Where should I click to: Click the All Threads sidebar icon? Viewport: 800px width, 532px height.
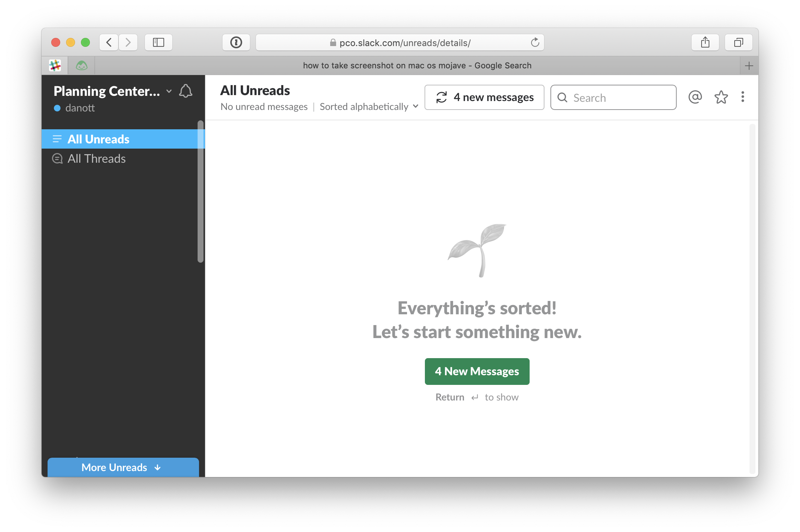pyautogui.click(x=58, y=158)
